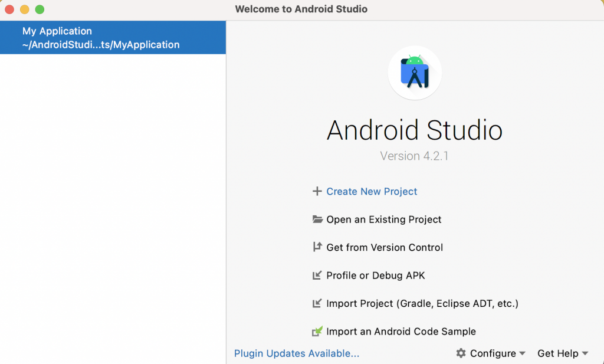Click the Plugin Updates Available link

(x=296, y=353)
